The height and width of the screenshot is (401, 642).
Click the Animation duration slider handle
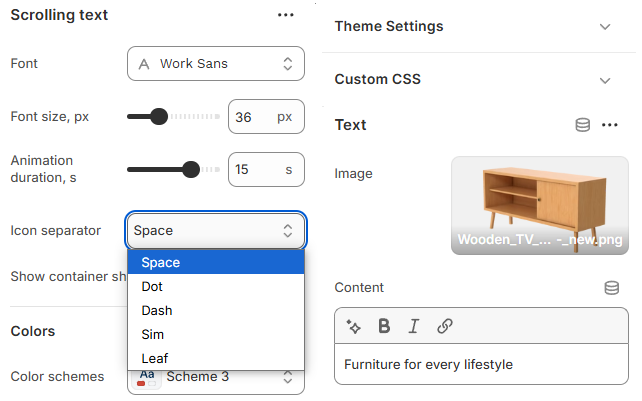pos(190,169)
